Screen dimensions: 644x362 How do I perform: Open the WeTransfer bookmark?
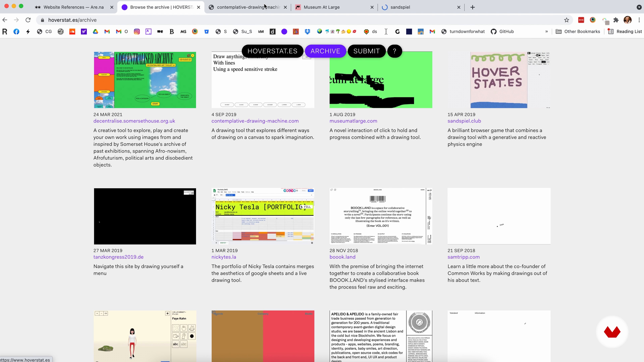point(160,32)
